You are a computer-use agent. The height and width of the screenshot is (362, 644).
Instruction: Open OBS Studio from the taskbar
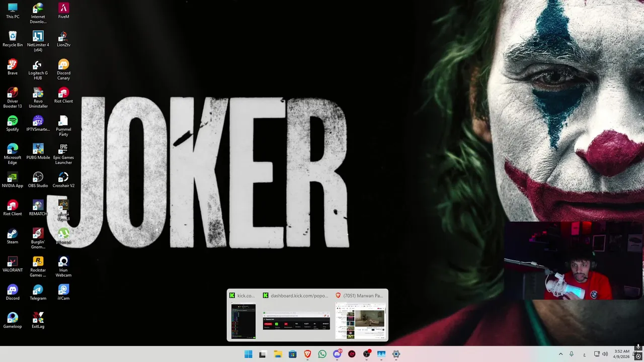[x=366, y=354]
